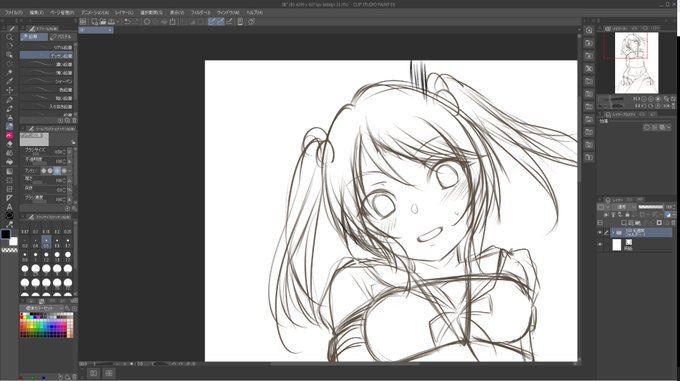Open the Sub Tool panel menu icon
The height and width of the screenshot is (381, 680).
click(x=23, y=29)
